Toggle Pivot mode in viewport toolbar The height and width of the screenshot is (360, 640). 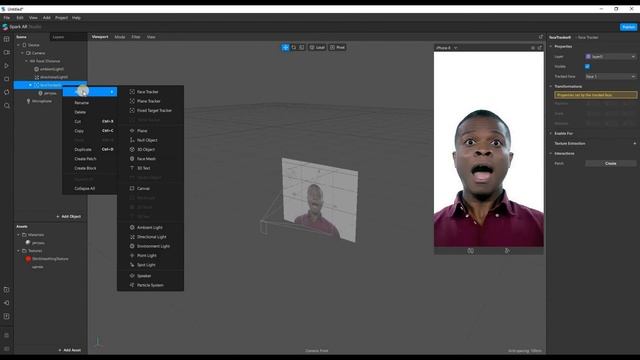338,47
